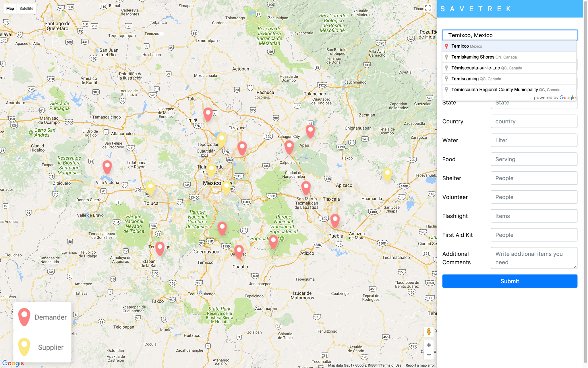Switch to Satellite map view
The image size is (588, 368).
[x=26, y=8]
